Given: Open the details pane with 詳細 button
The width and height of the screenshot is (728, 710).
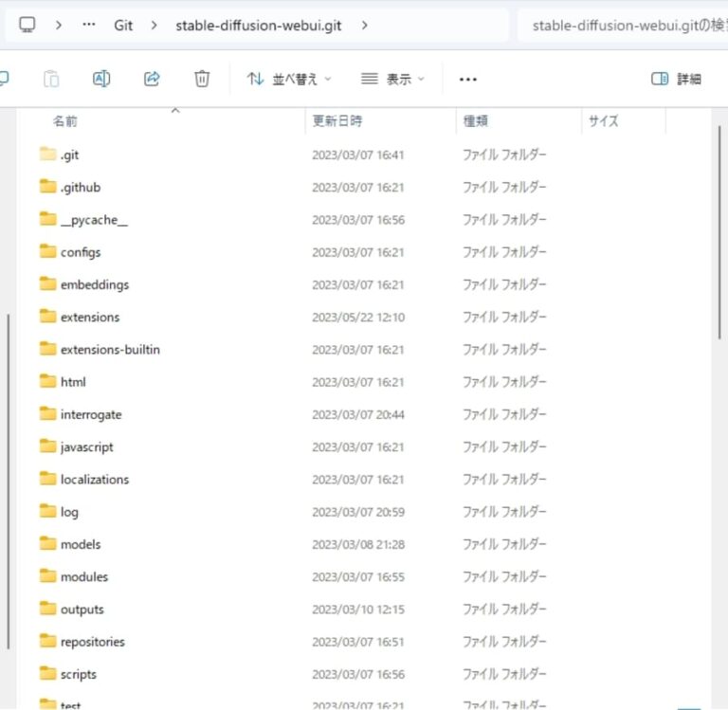Looking at the screenshot, I should 677,80.
